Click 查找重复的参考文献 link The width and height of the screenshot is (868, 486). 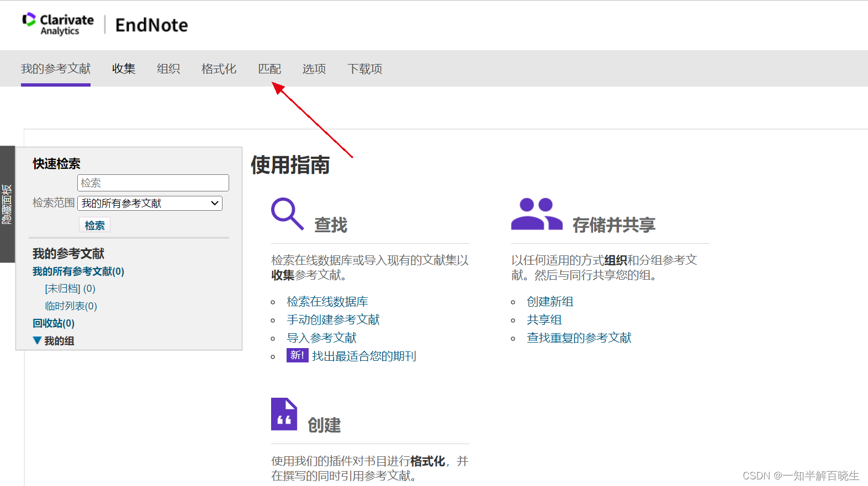[579, 338]
